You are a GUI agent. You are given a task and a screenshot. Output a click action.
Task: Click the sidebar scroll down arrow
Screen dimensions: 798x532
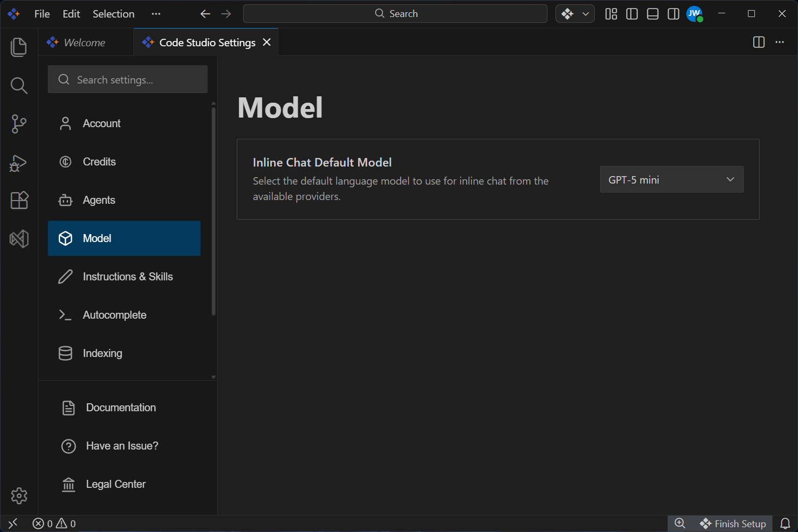(213, 377)
